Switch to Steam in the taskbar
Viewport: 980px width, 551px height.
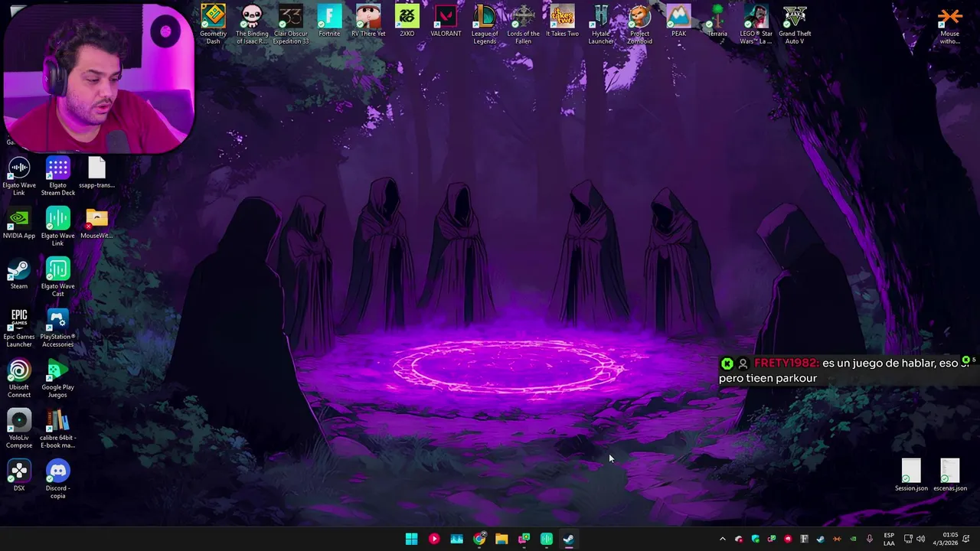click(x=569, y=539)
